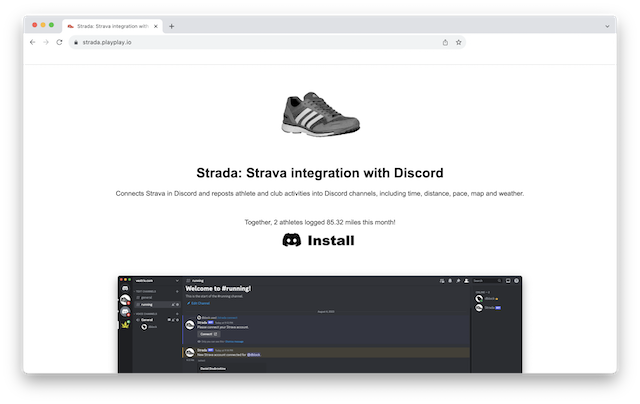
Task: Open the Discord screenshot preview image
Action: (320, 324)
